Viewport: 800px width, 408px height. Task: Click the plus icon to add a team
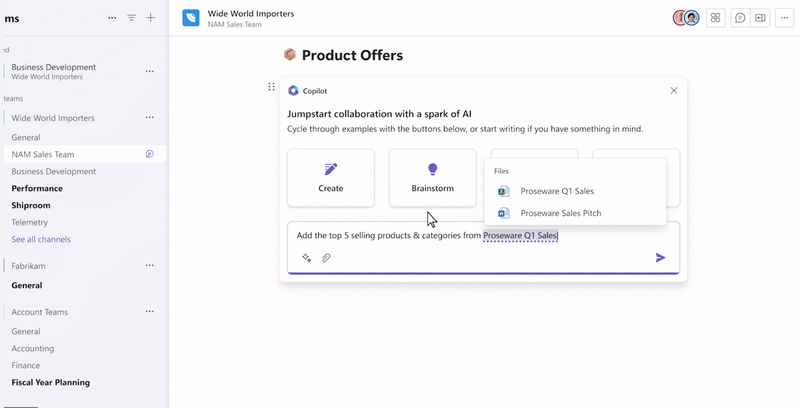pos(151,18)
